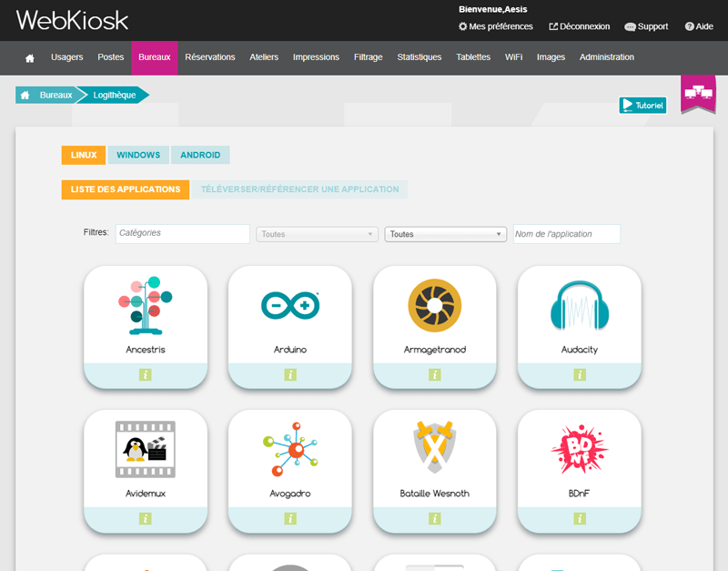
Task: Click the breadcrumb home icon
Action: coord(25,96)
